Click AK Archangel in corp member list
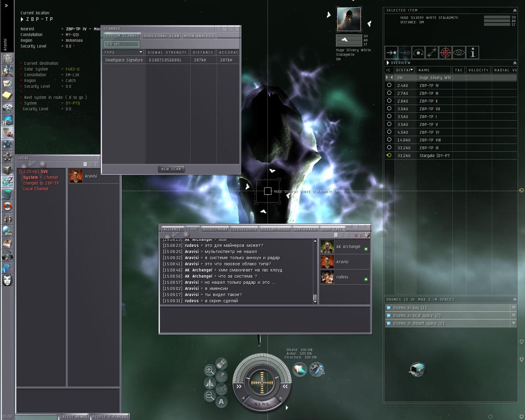Viewport: 525px width, 420px height. tap(345, 247)
